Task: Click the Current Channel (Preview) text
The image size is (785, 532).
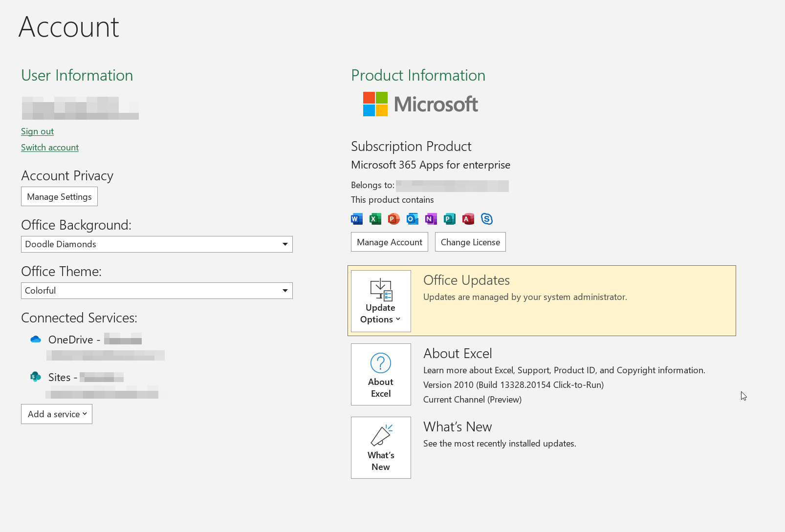Action: [x=472, y=400]
